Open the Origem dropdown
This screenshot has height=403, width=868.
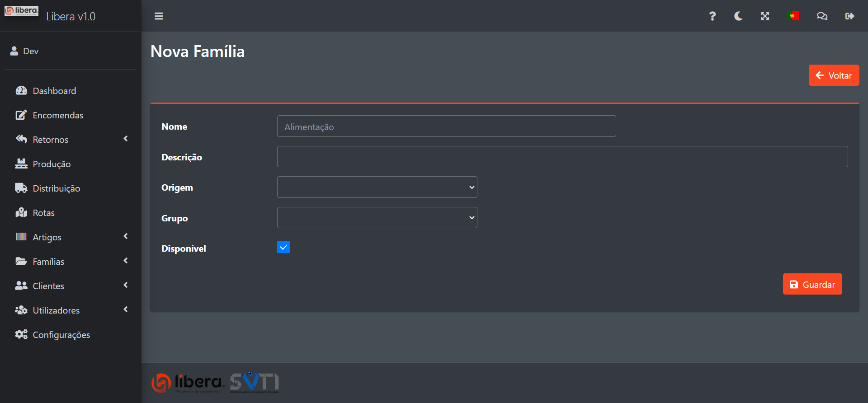377,187
